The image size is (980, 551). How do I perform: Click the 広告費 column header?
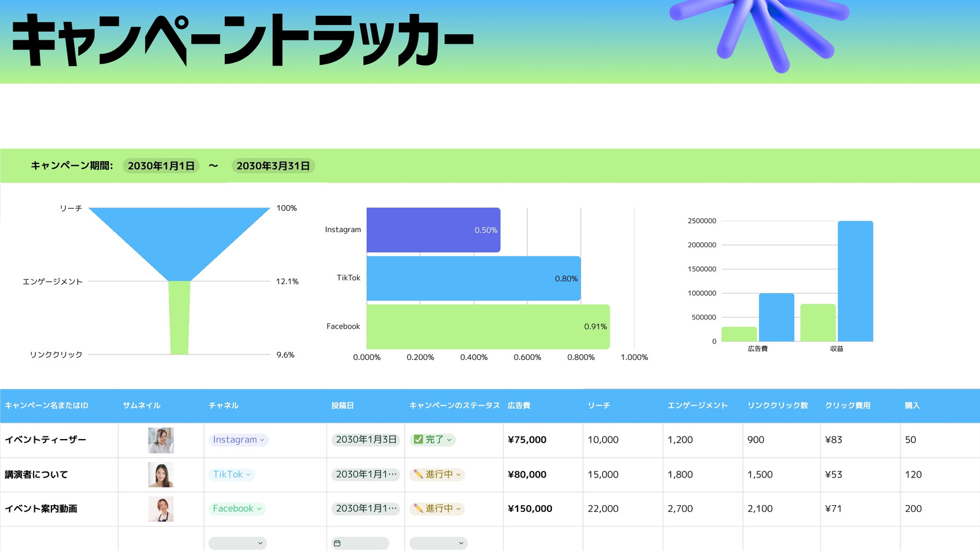(x=519, y=405)
